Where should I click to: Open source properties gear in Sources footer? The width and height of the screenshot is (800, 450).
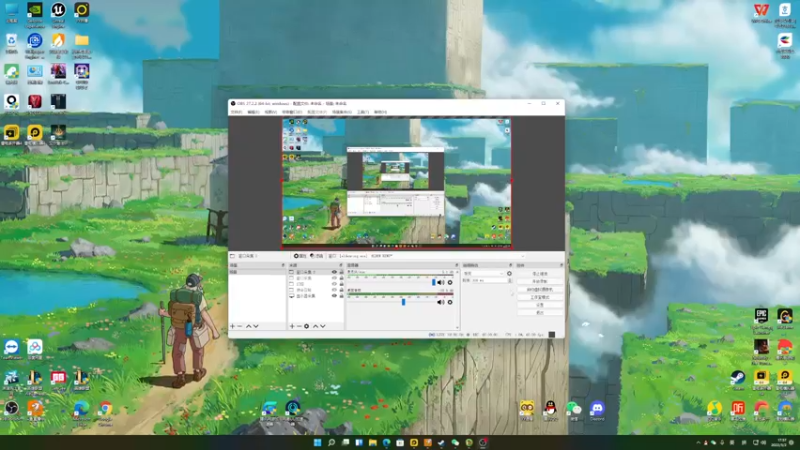pos(306,326)
